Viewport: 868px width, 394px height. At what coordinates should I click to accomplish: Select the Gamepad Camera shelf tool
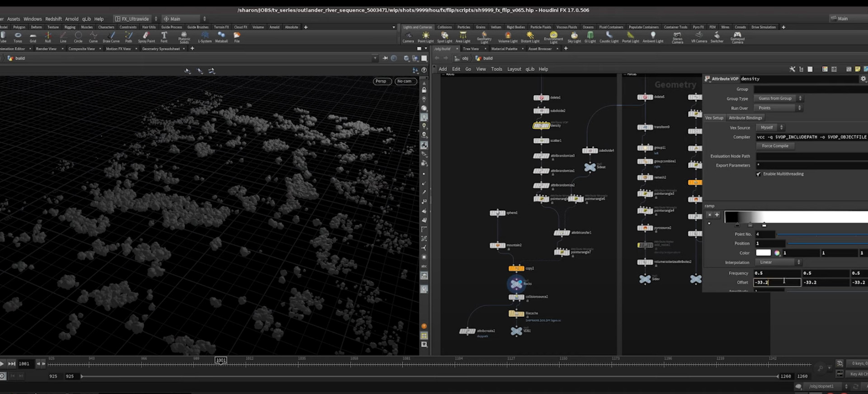click(x=737, y=38)
